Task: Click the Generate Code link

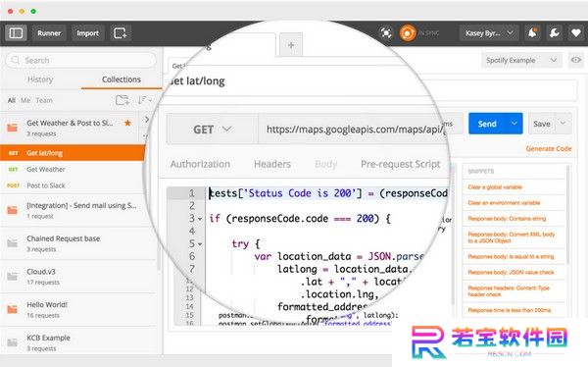Action: (x=549, y=149)
